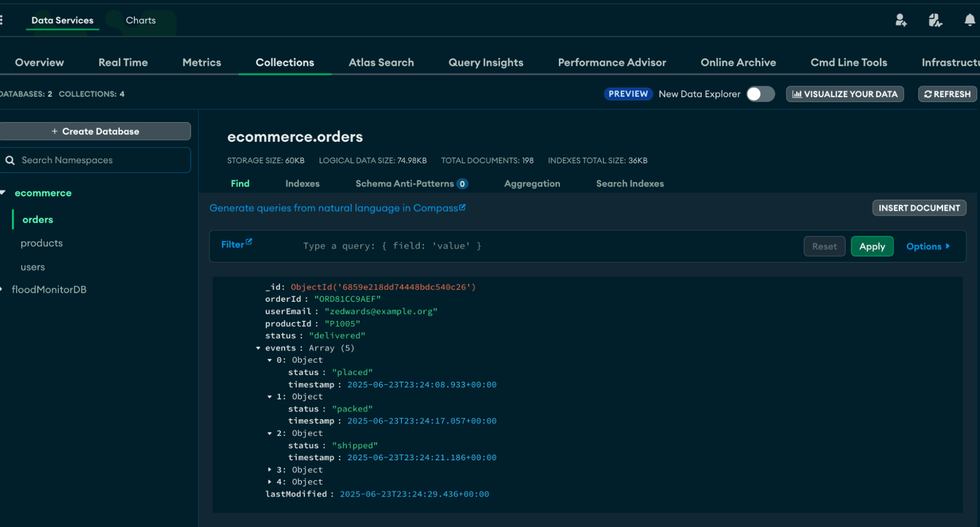Open Schema Anti-Patterns sub-tab
Screen dimensions: 980x527
coord(412,184)
